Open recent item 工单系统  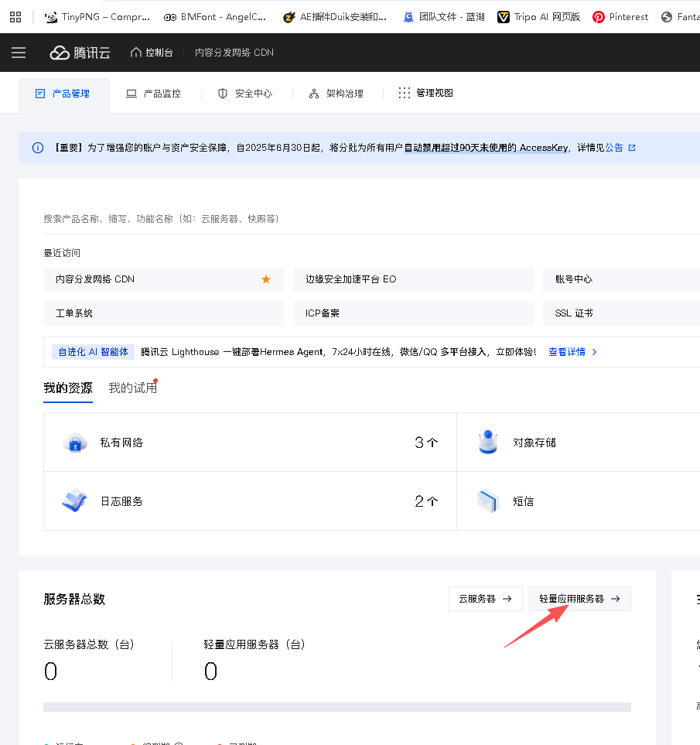[x=163, y=313]
